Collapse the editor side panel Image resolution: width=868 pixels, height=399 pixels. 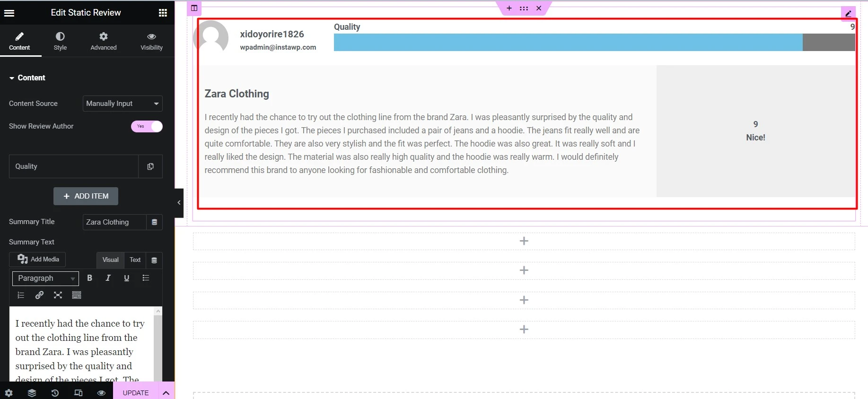point(179,203)
